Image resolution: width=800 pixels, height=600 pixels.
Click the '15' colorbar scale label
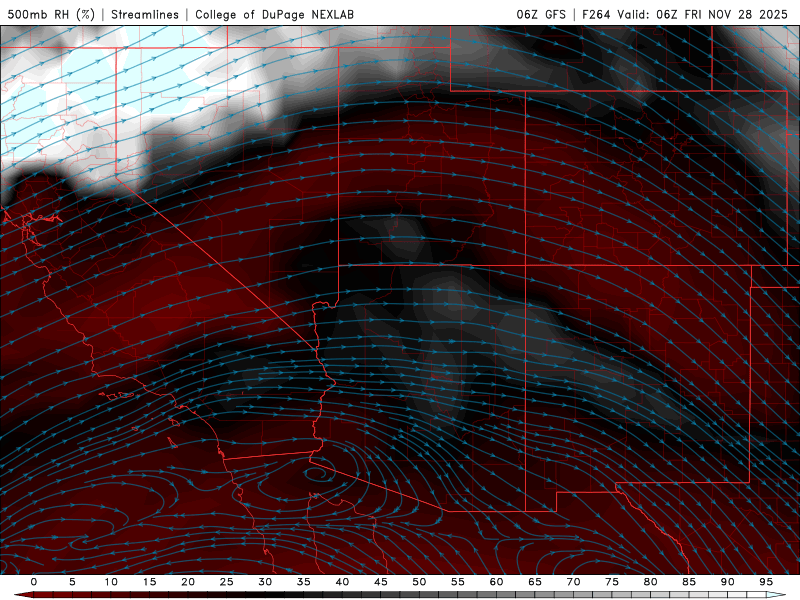pyautogui.click(x=149, y=582)
